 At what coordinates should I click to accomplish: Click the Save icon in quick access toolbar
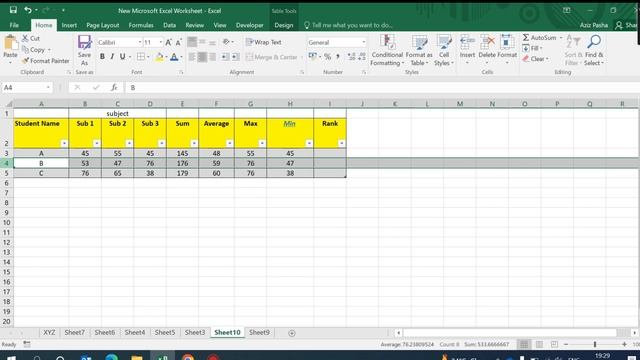point(13,10)
